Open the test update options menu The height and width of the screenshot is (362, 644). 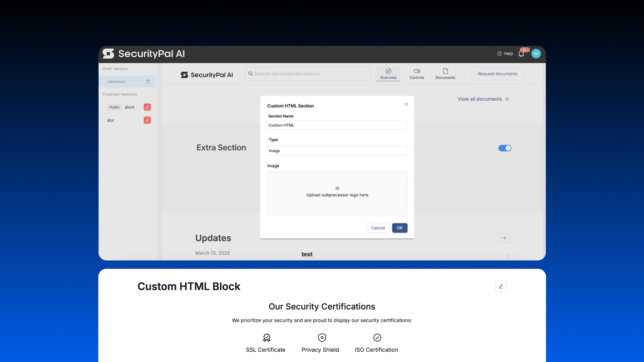click(x=507, y=256)
